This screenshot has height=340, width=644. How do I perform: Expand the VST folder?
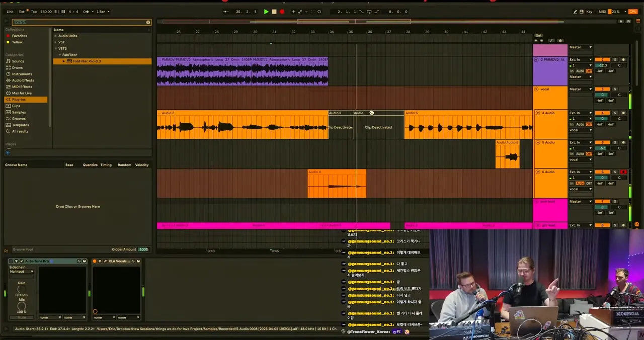pyautogui.click(x=56, y=42)
